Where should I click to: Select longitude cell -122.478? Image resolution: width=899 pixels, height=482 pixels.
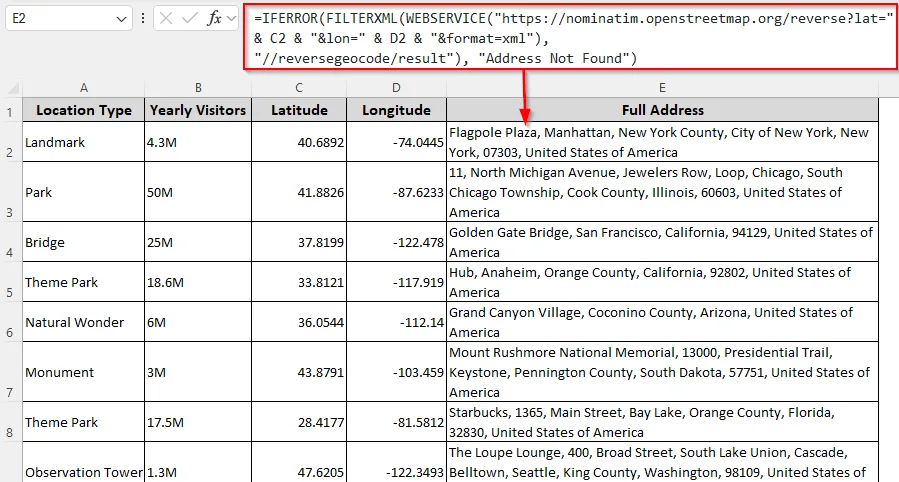[396, 242]
